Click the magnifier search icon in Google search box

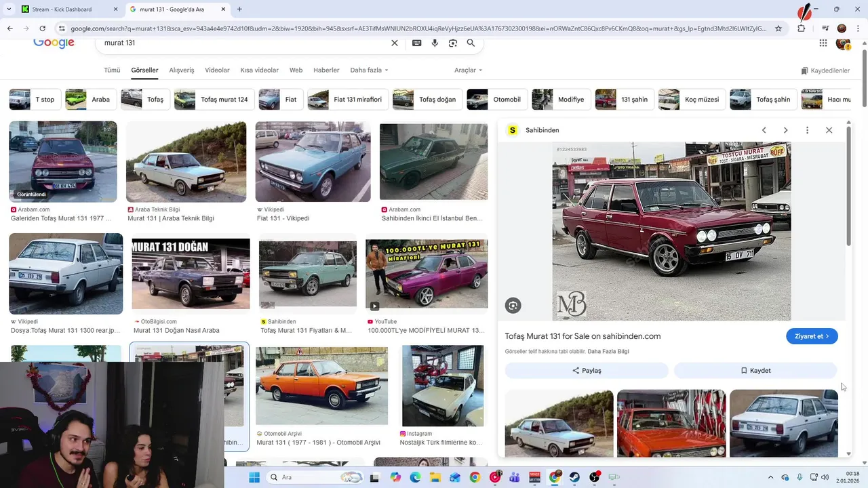[x=471, y=43]
